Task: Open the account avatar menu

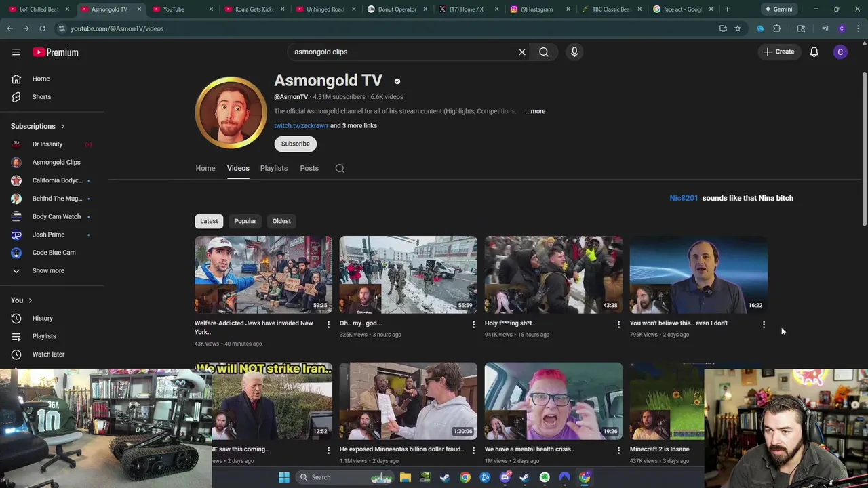Action: [x=840, y=52]
